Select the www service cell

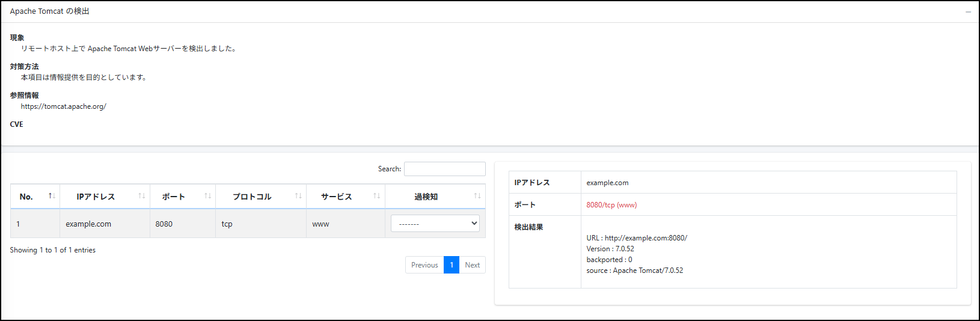point(346,224)
